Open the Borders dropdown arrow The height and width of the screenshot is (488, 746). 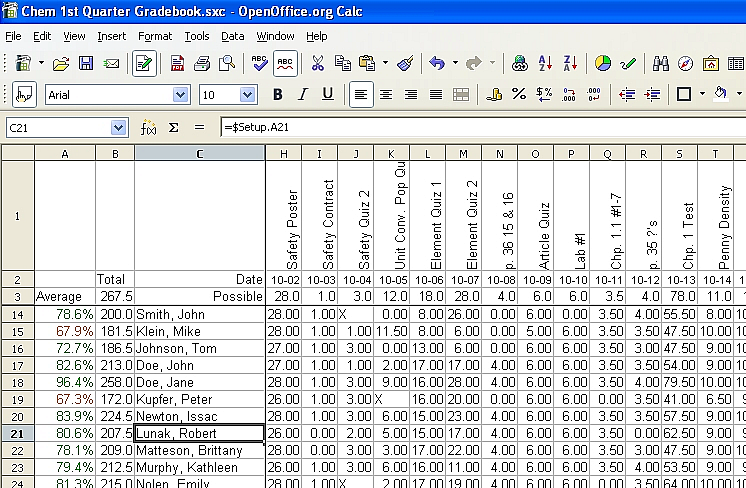click(702, 95)
